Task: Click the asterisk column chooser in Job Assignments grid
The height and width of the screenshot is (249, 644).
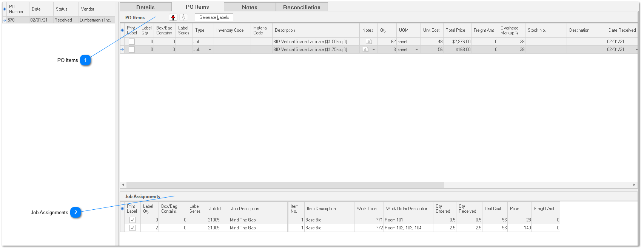Action: (x=122, y=209)
